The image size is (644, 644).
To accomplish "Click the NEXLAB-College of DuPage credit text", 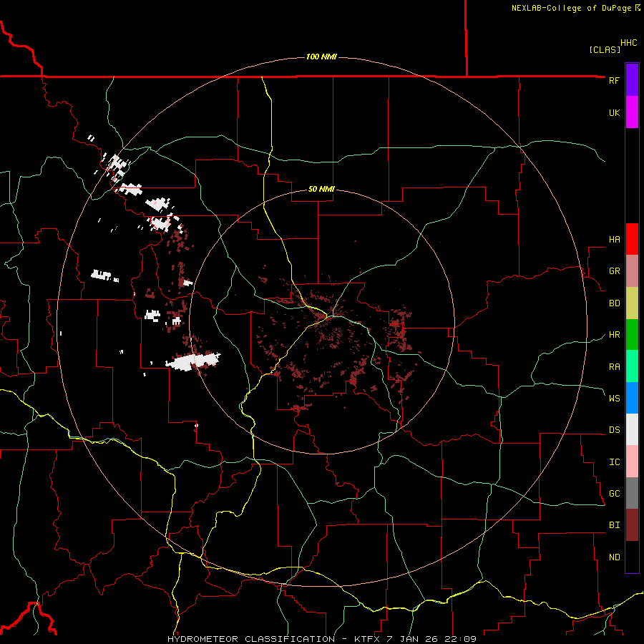I will pyautogui.click(x=575, y=8).
